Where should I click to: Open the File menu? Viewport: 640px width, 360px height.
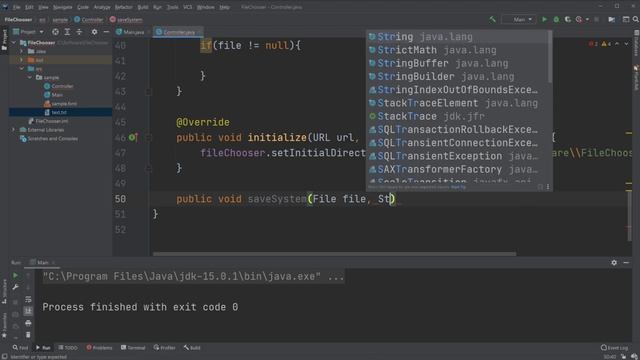[16, 7]
